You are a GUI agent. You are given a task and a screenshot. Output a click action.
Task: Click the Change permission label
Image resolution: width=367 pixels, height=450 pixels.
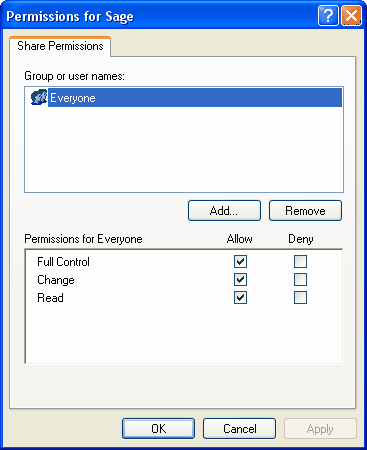[x=56, y=280]
